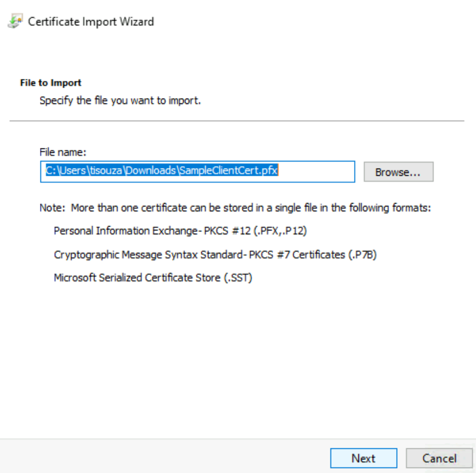
Task: Proceed with the Next button
Action: pos(363,458)
